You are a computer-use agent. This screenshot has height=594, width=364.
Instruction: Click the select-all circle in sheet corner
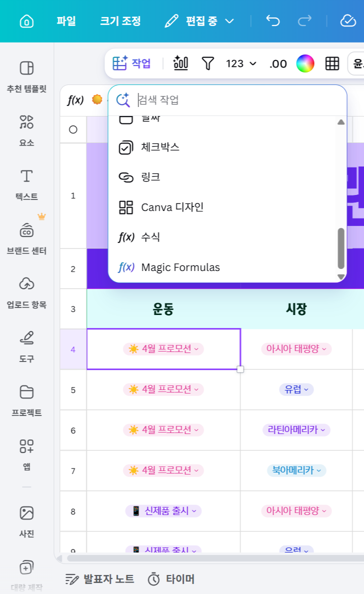point(73,129)
